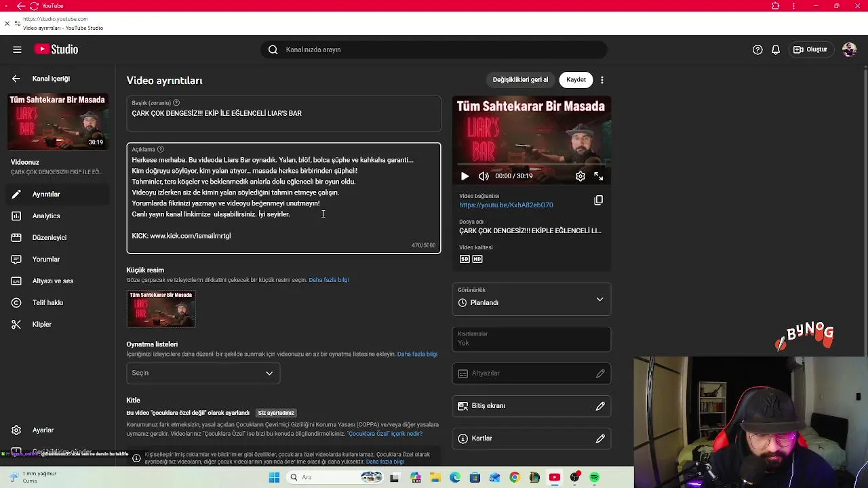
Task: Click the taskbar Ara search box
Action: [334, 478]
